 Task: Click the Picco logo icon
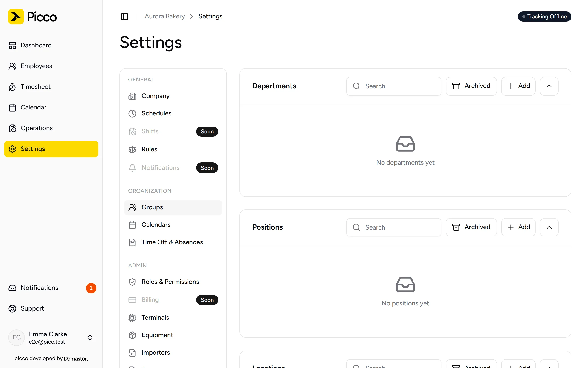16,17
